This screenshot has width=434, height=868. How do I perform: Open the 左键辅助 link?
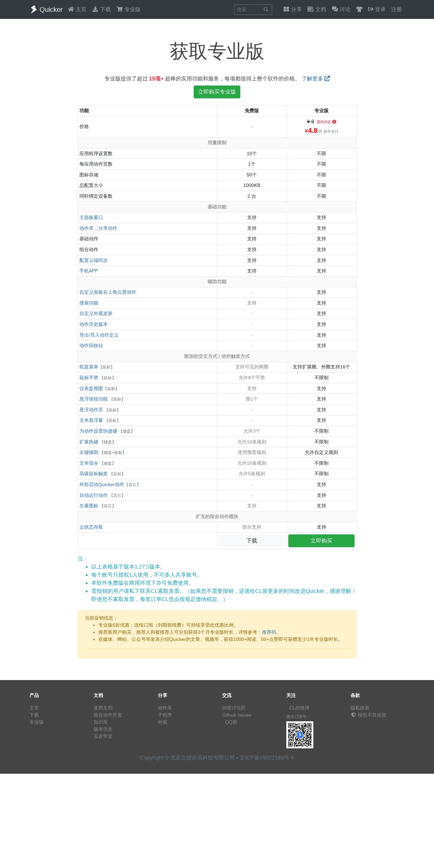pyautogui.click(x=89, y=453)
